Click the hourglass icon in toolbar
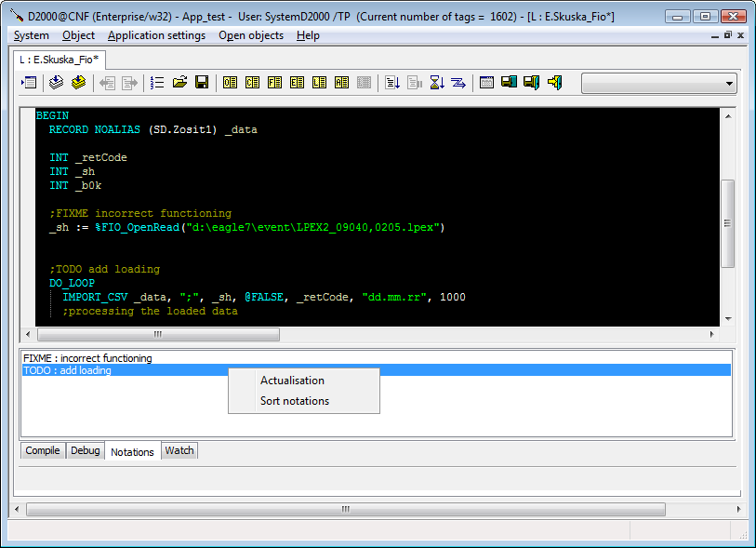The width and height of the screenshot is (756, 548). click(x=437, y=83)
